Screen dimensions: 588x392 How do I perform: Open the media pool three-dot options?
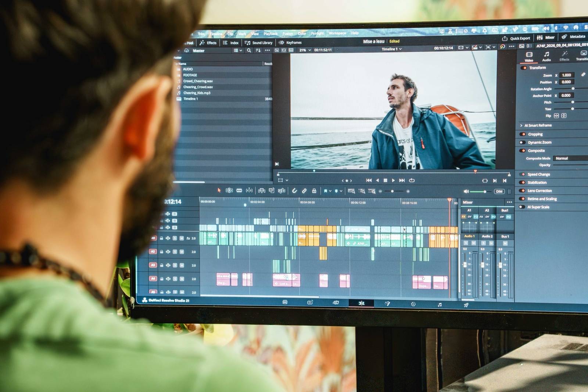(267, 50)
